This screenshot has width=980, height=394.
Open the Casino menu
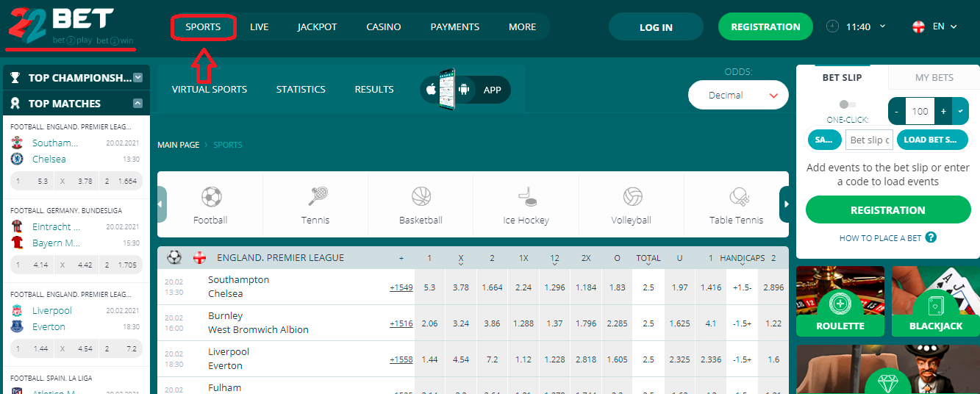coord(384,26)
